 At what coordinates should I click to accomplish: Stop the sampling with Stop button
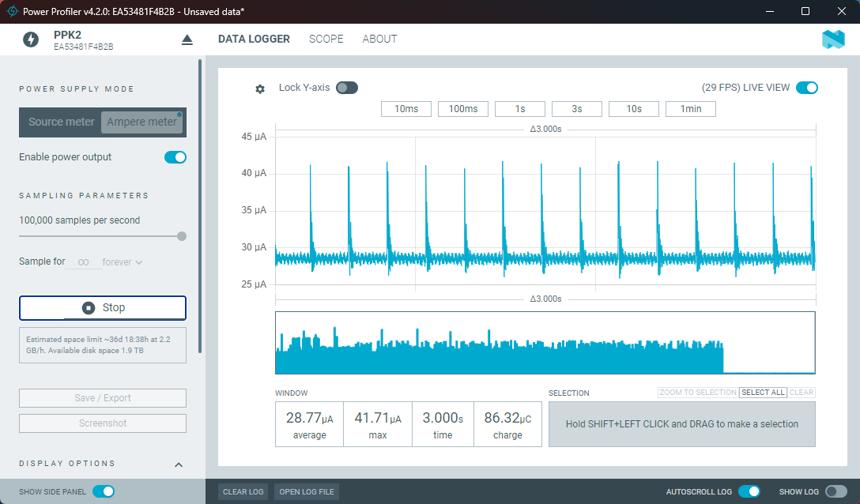(x=103, y=308)
